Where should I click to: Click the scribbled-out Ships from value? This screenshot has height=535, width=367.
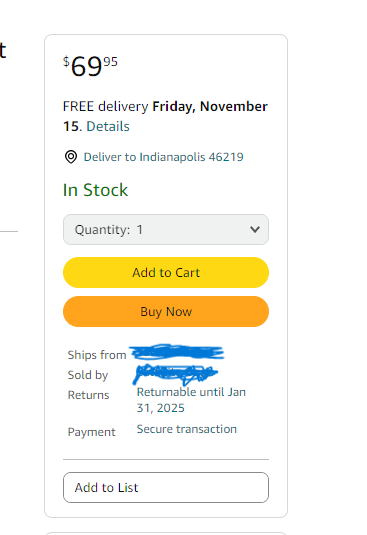pos(177,352)
